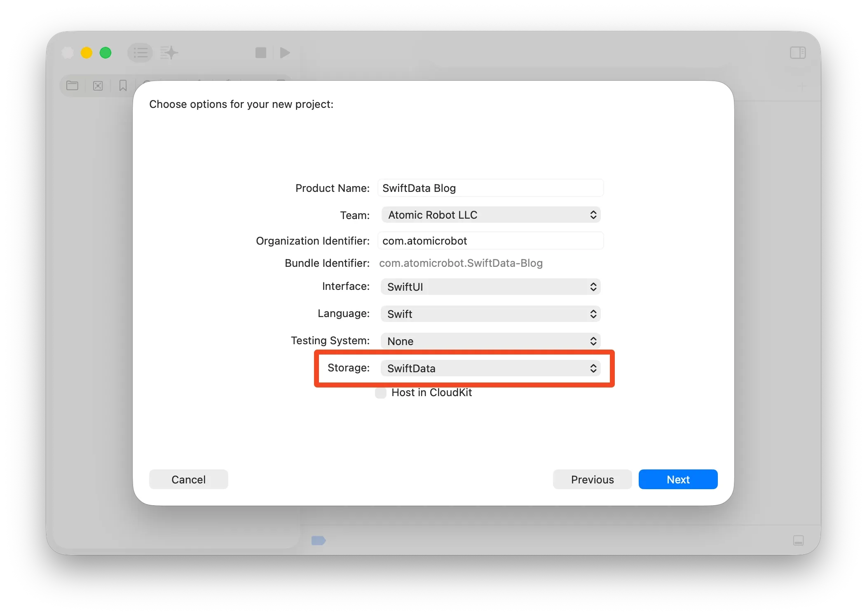Open the bookmark navigator icon
Viewport: 867px width, 616px height.
[x=122, y=86]
